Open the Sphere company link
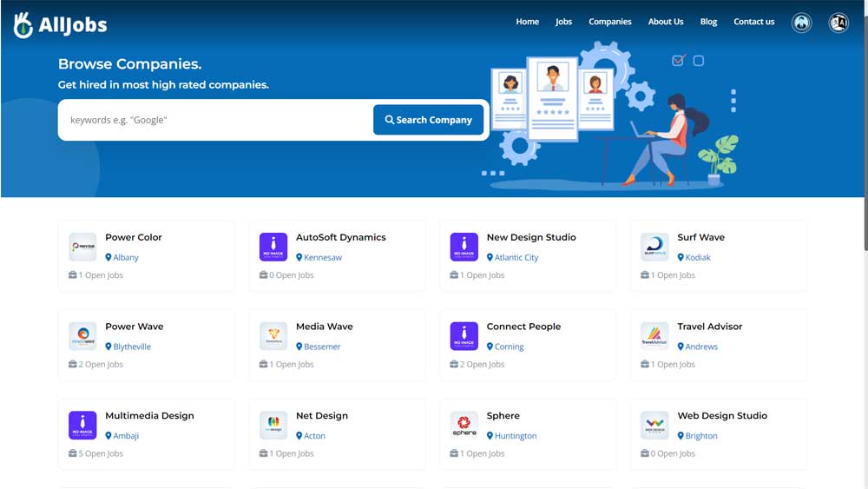Screen dimensions: 868x489 coord(503,415)
